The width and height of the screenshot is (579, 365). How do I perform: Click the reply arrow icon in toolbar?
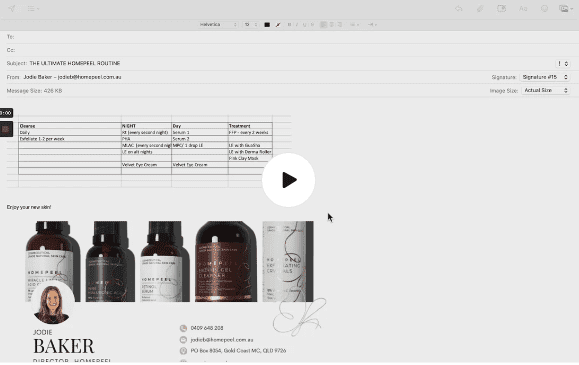(459, 8)
